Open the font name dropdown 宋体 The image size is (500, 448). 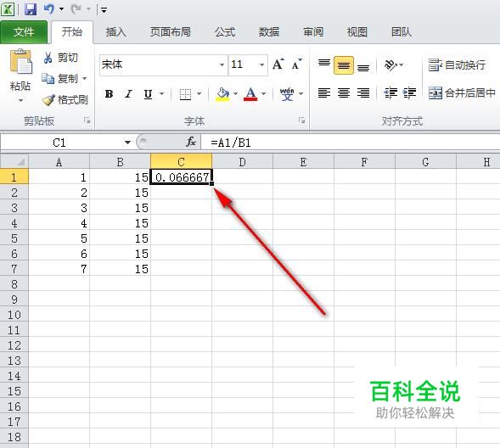pos(222,65)
